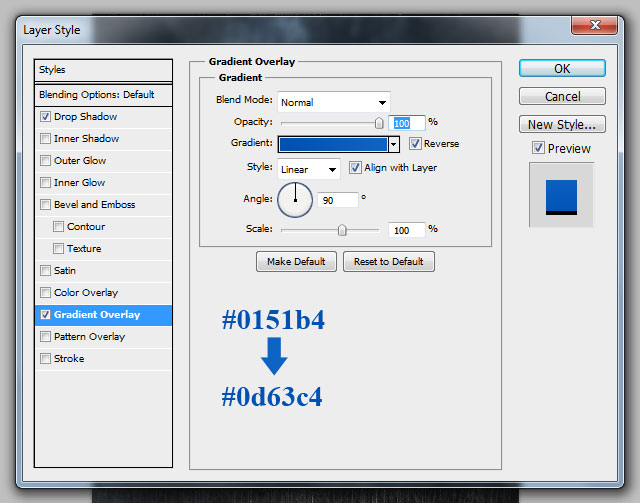Toggle the Preview checkbox

(538, 148)
